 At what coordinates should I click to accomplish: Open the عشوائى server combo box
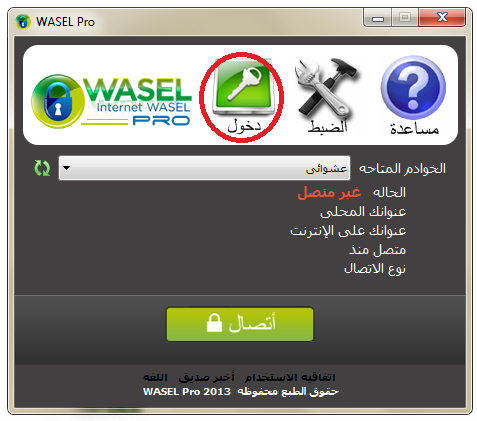point(204,168)
